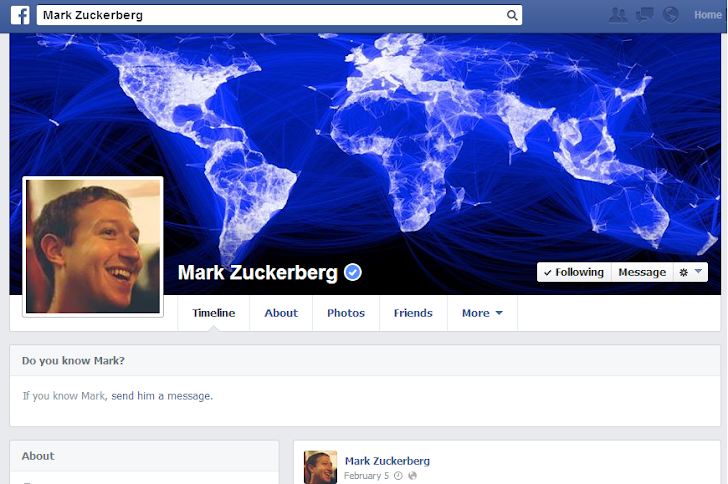Click the small post avatar thumbnail
This screenshot has width=728, height=484.
coord(320,467)
